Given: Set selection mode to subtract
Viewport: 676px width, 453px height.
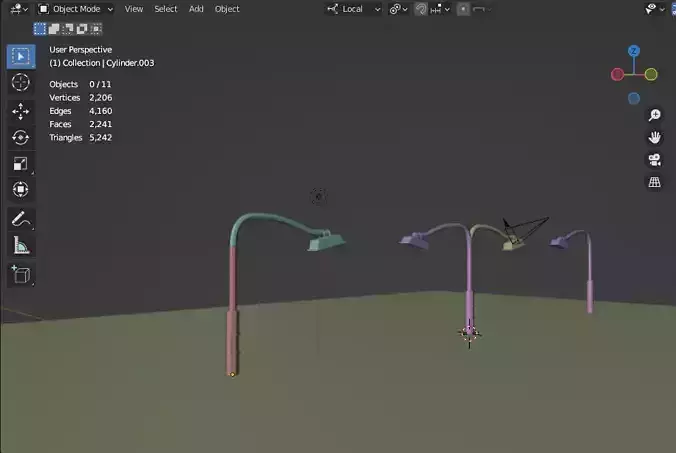Looking at the screenshot, I should (x=68, y=29).
